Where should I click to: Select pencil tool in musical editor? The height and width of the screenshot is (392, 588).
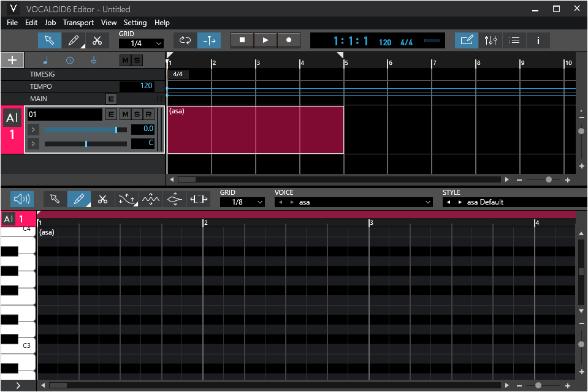(x=78, y=199)
